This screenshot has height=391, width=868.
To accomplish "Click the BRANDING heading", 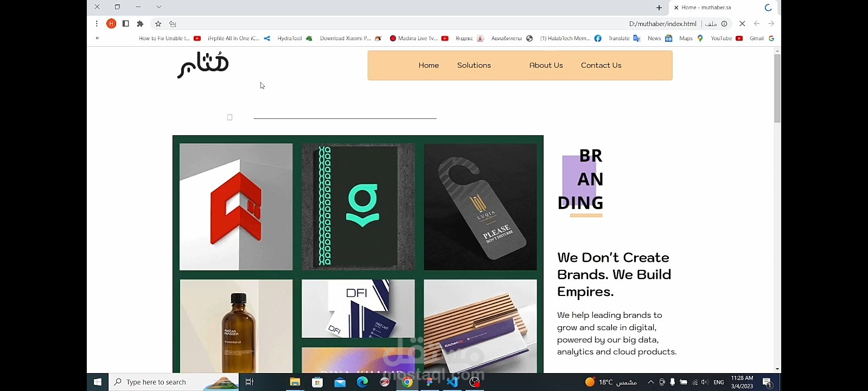I will [x=580, y=180].
